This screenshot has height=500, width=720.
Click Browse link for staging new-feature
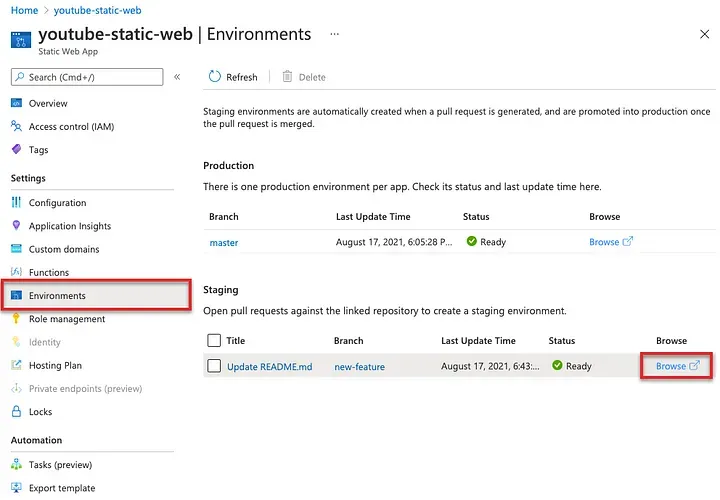click(x=671, y=366)
